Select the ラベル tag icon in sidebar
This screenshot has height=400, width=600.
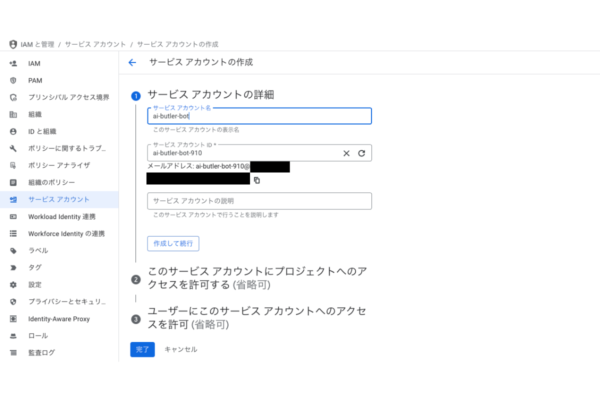click(13, 251)
